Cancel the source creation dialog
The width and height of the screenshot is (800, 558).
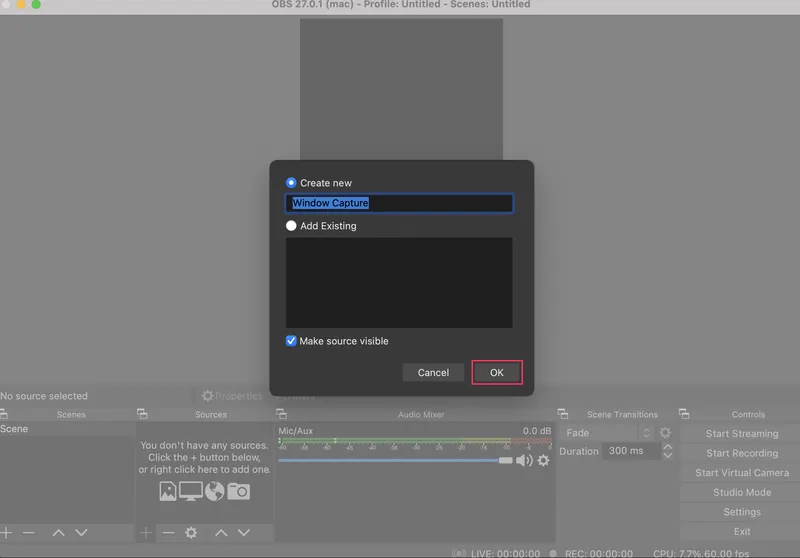pos(433,373)
